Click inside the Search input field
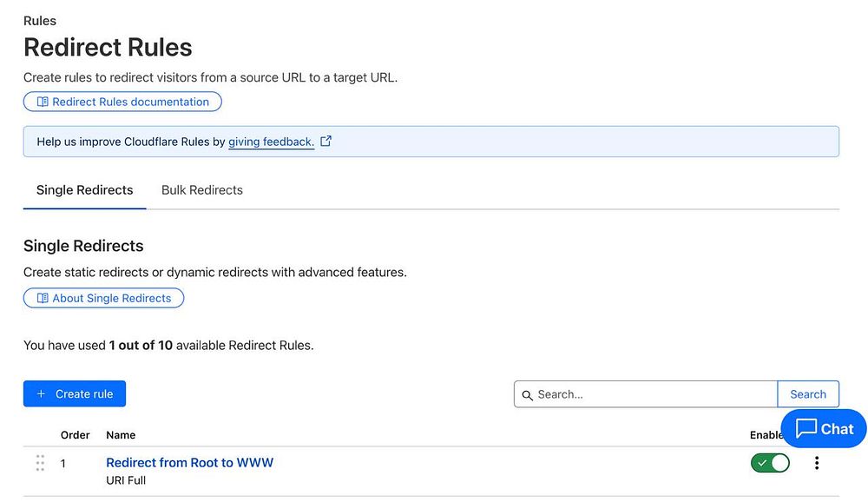This screenshot has width=868, height=502. point(651,394)
